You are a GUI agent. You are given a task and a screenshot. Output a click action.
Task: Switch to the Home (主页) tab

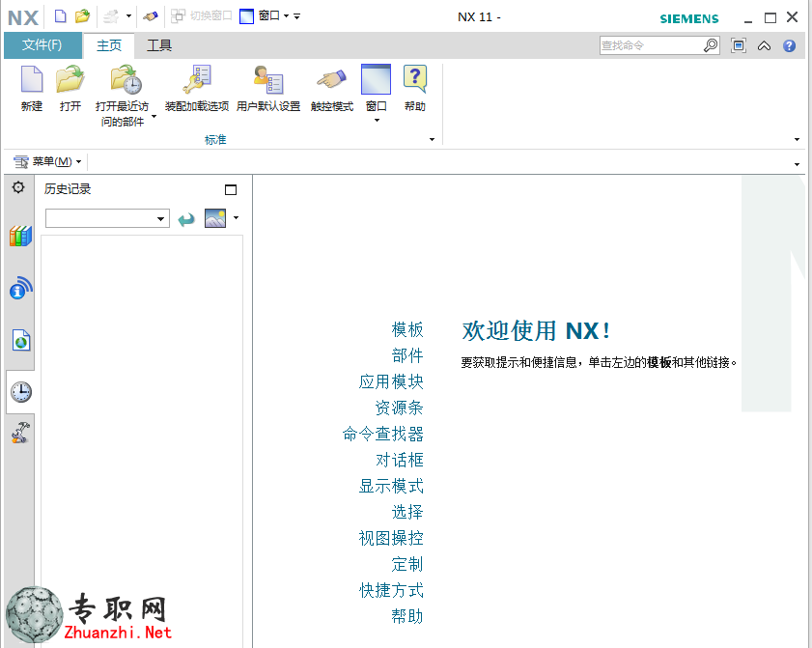(109, 45)
